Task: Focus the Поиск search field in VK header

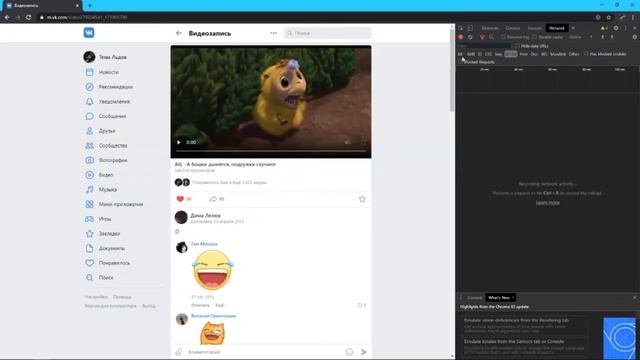Action: coord(327,33)
